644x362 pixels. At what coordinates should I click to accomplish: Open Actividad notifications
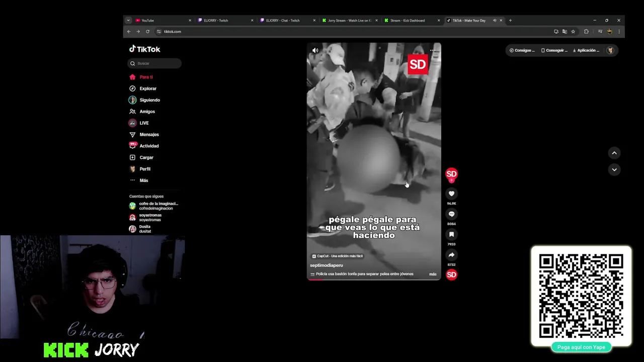(144, 146)
